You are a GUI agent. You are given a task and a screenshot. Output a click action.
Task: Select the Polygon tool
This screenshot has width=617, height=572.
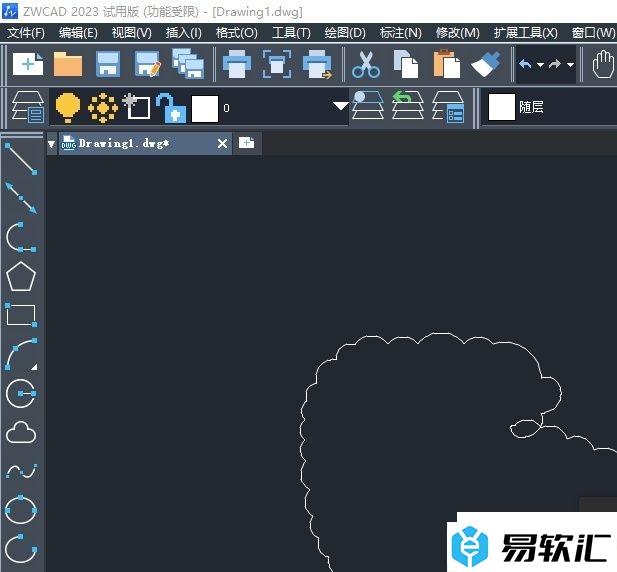click(x=21, y=277)
